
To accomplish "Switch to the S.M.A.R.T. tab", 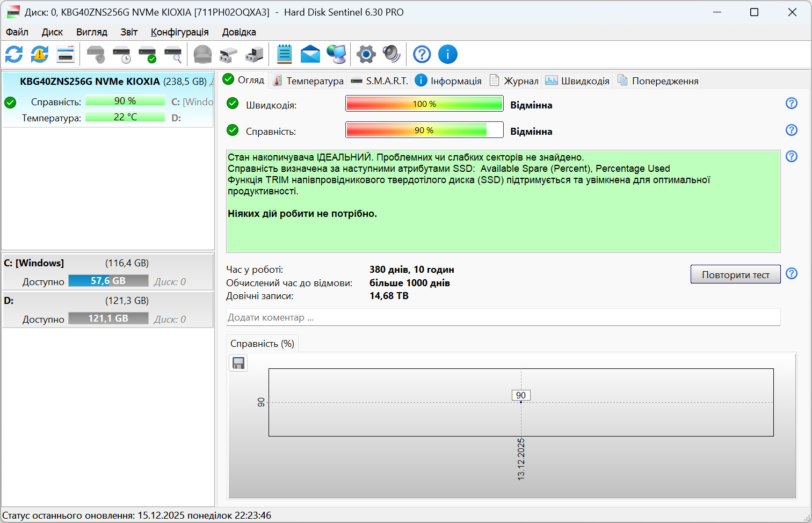I will 380,81.
